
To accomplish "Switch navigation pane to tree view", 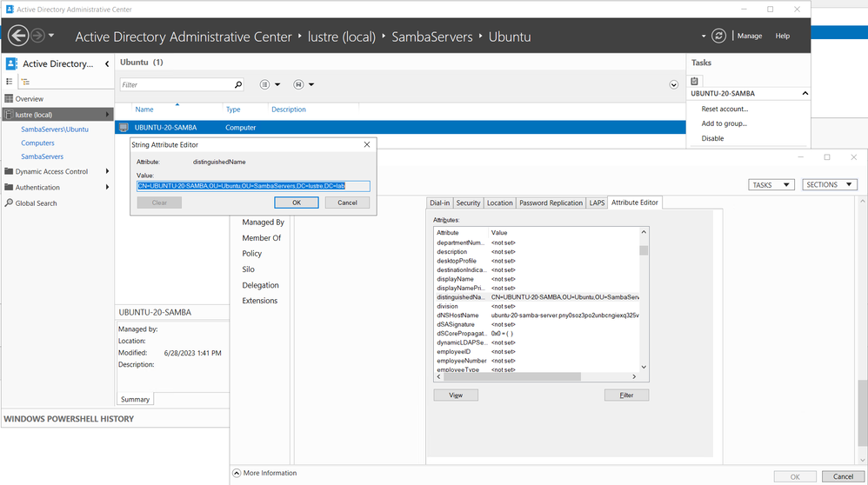I will point(25,82).
